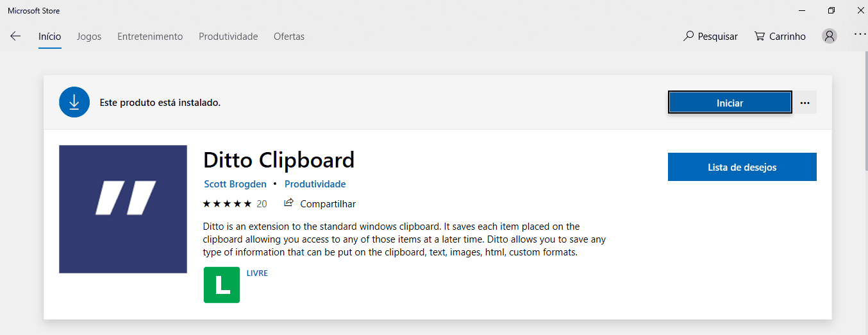Viewport: 868px width, 335px height.
Task: Open the Scott Brogden publisher link
Action: [x=235, y=184]
